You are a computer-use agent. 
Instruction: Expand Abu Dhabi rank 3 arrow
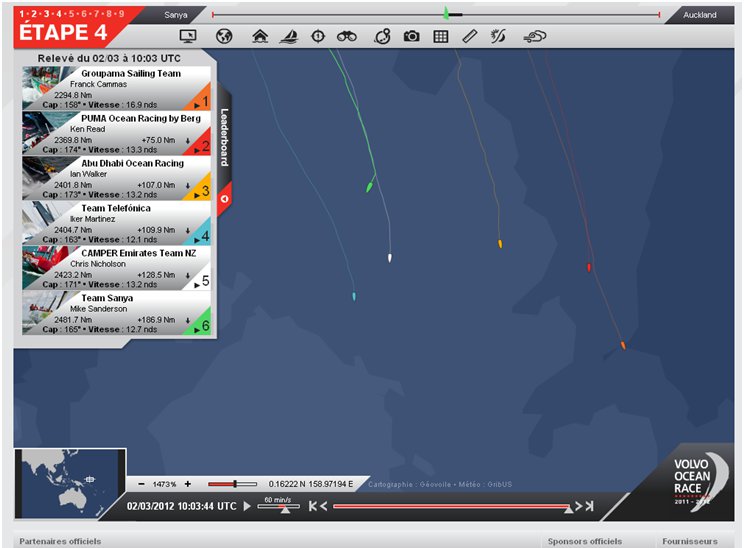[x=197, y=195]
